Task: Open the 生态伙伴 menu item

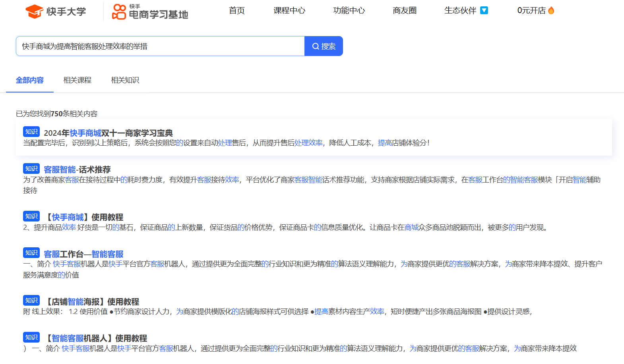Action: (460, 10)
